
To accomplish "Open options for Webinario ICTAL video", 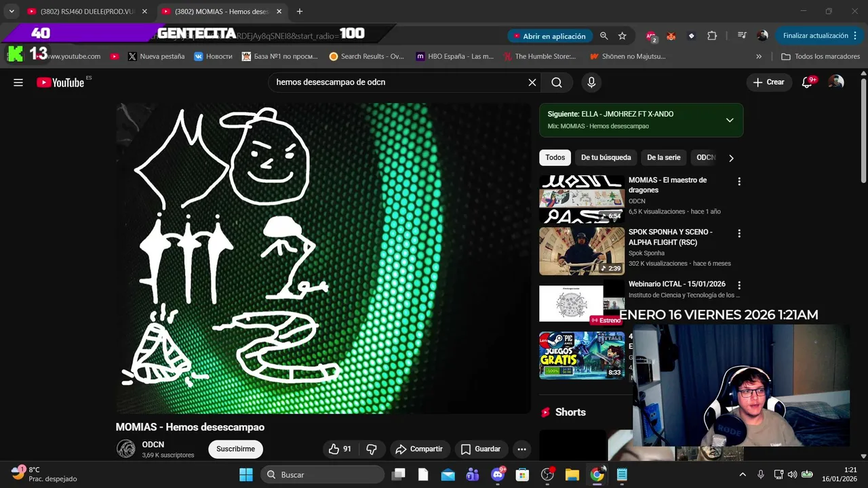I will (x=739, y=285).
